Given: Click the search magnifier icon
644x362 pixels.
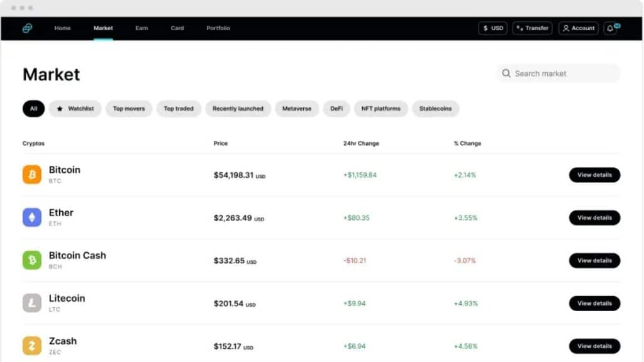Looking at the screenshot, I should [x=506, y=73].
